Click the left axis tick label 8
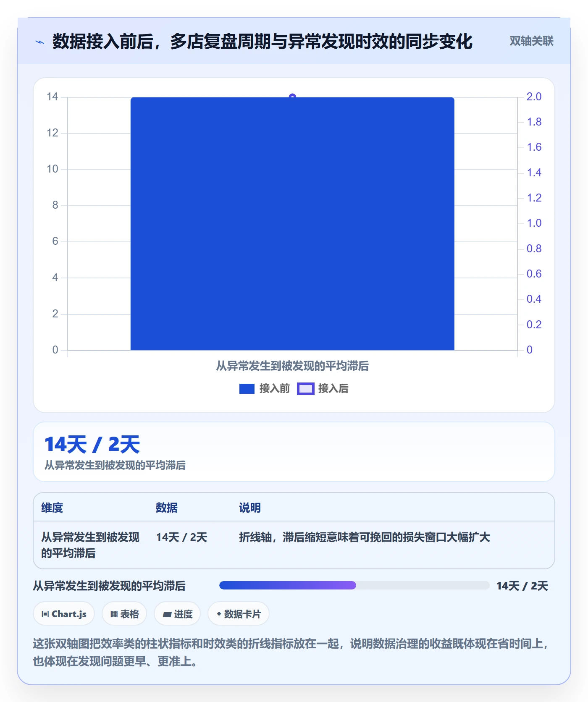Image resolution: width=588 pixels, height=702 pixels. pyautogui.click(x=55, y=205)
